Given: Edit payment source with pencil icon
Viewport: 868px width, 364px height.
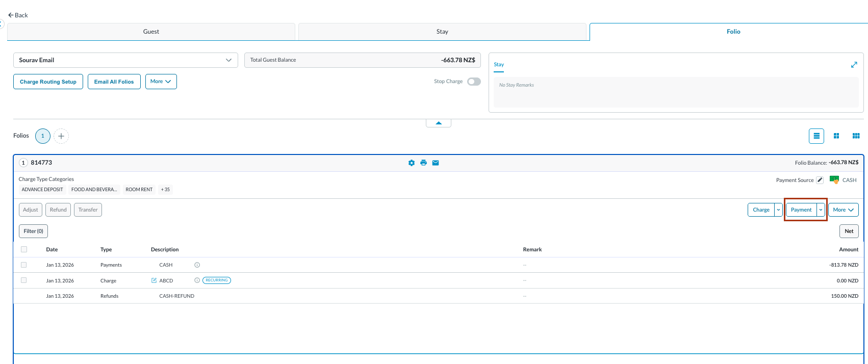Looking at the screenshot, I should tap(820, 180).
